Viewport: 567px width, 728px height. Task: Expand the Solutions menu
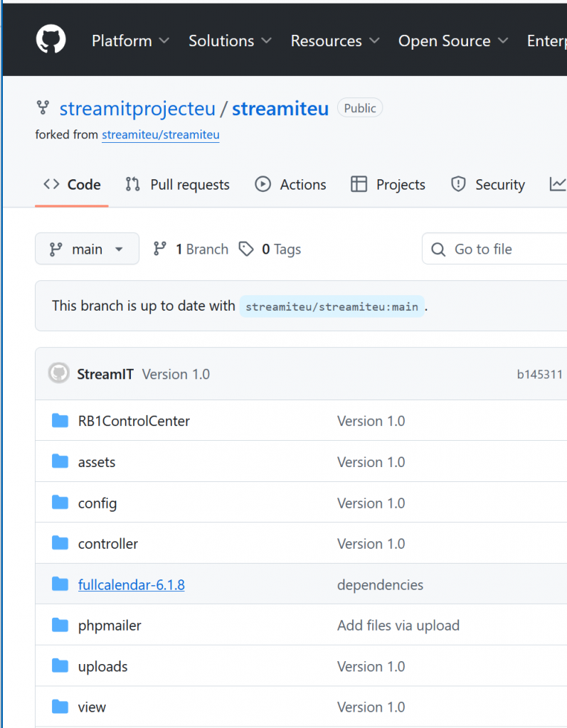click(230, 41)
